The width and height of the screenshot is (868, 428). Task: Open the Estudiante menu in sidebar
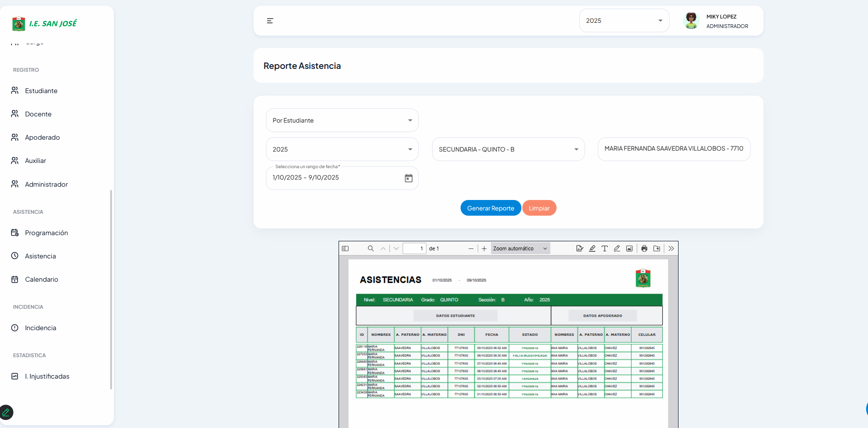coord(41,91)
